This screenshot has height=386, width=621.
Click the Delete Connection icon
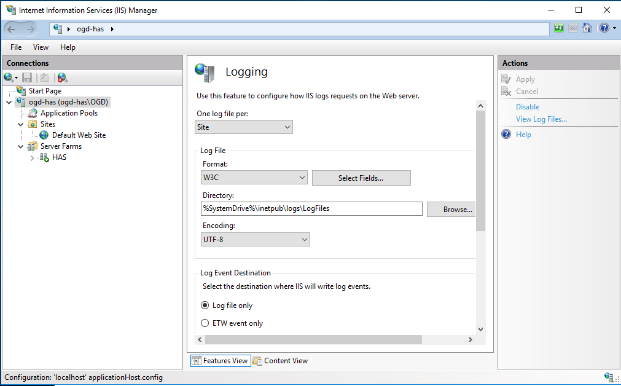(x=63, y=78)
